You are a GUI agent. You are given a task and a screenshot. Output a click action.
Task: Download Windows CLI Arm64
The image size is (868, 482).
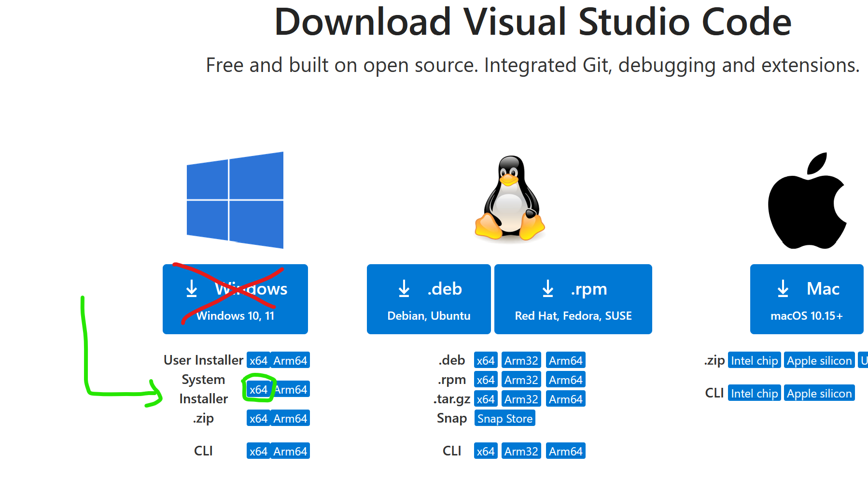290,451
